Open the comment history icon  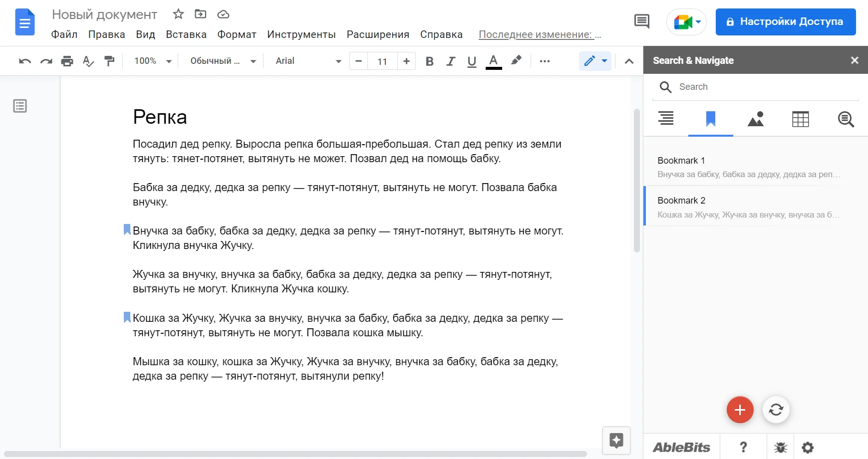click(641, 21)
